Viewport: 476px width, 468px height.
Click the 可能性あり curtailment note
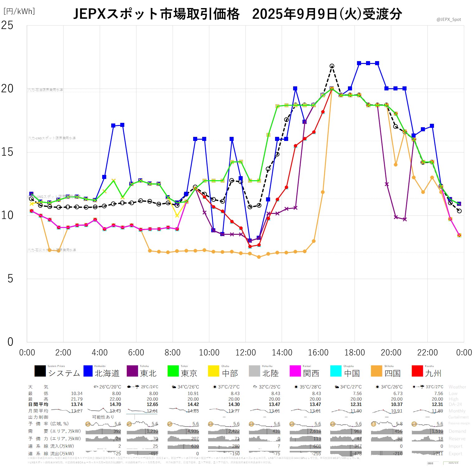click(103, 417)
